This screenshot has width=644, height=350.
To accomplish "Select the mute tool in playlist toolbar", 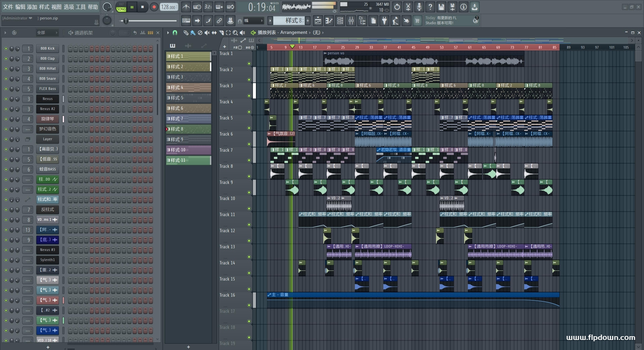I will point(207,33).
